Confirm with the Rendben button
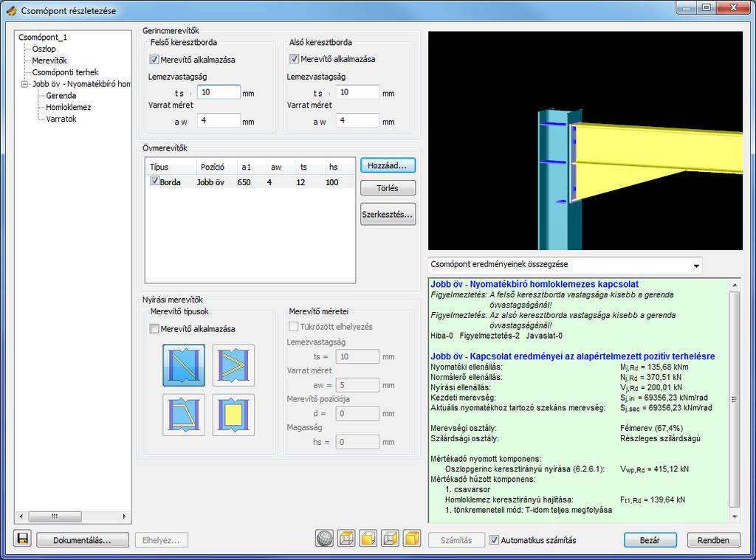This screenshot has width=756, height=560. [x=713, y=540]
